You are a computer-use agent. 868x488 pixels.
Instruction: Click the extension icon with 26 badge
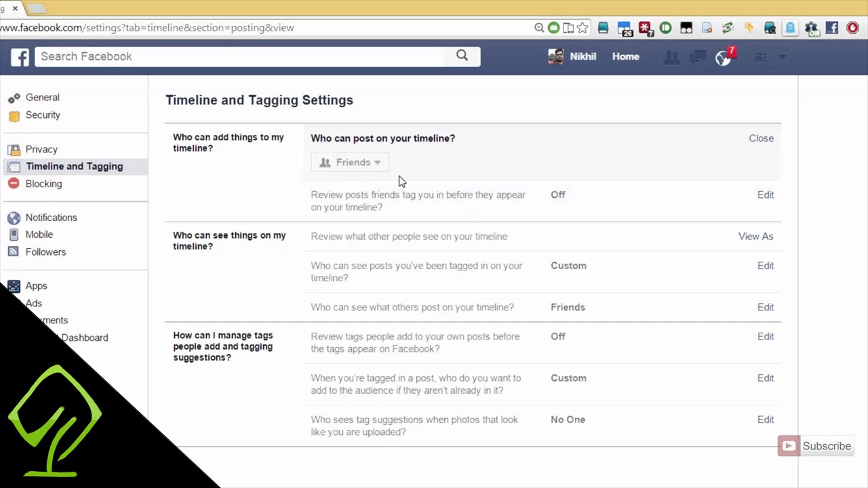click(625, 28)
